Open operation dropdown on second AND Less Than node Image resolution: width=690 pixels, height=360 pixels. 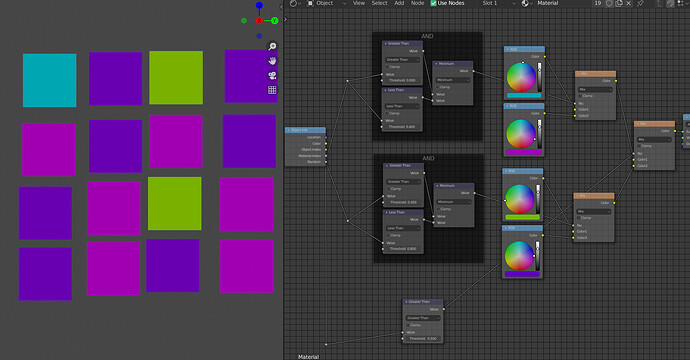click(x=403, y=228)
